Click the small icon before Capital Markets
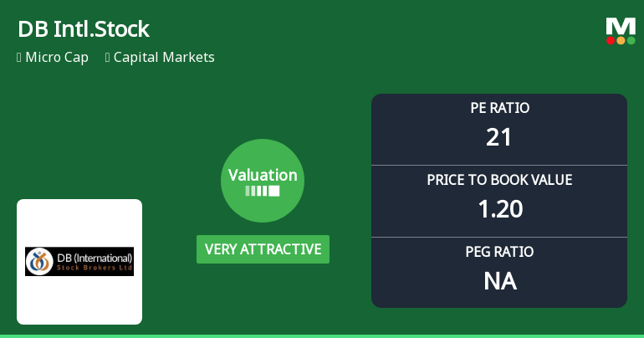Viewport: 644px width, 338px height. 108,58
